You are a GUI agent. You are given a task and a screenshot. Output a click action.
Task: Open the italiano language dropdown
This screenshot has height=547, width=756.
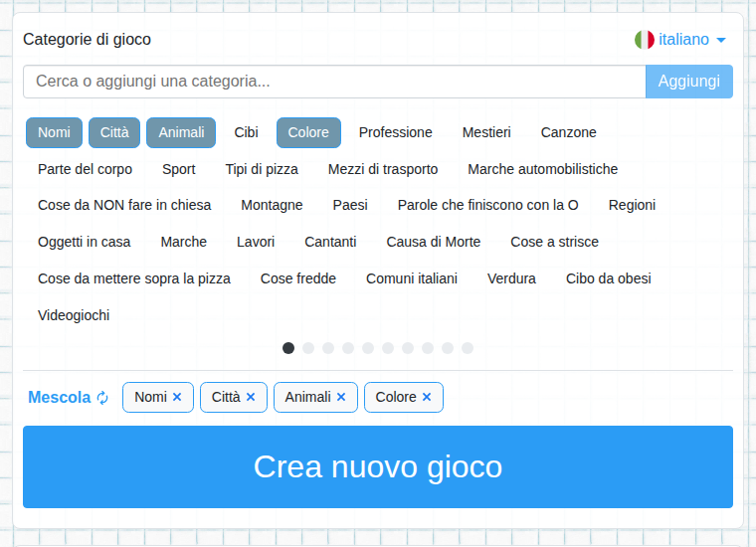[692, 40]
